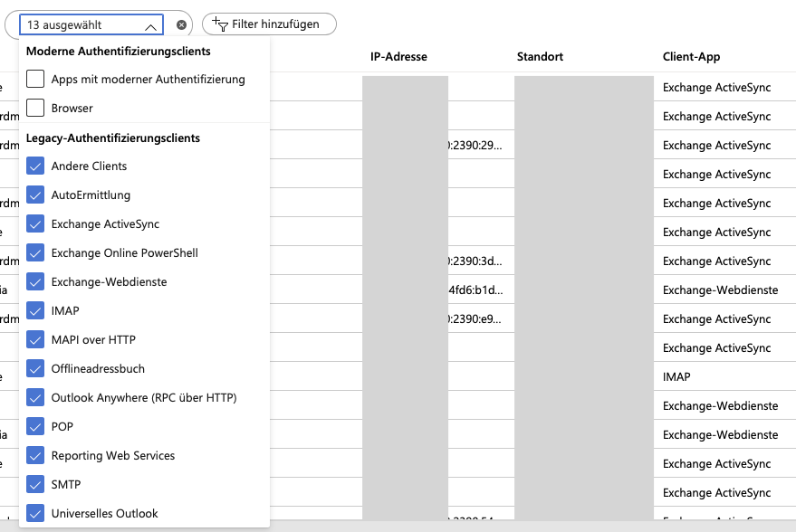
Task: Uncheck MAPI over HTTP
Action: (34, 339)
